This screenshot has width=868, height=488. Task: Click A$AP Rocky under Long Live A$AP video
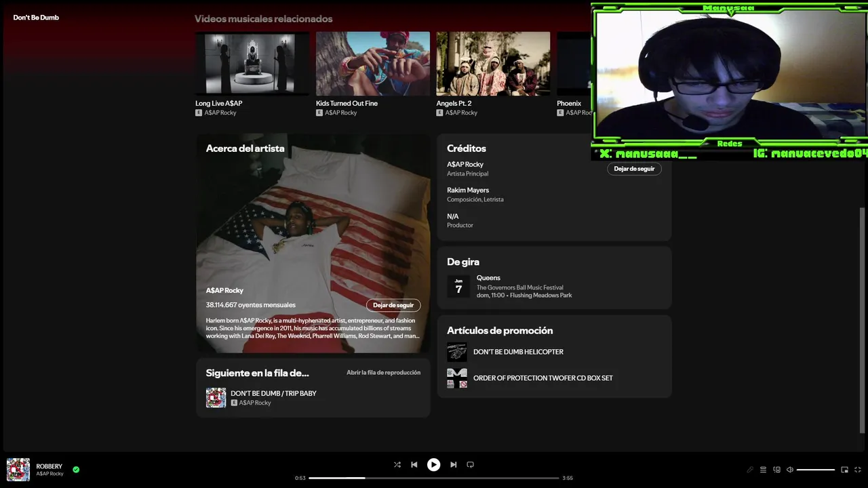click(220, 113)
